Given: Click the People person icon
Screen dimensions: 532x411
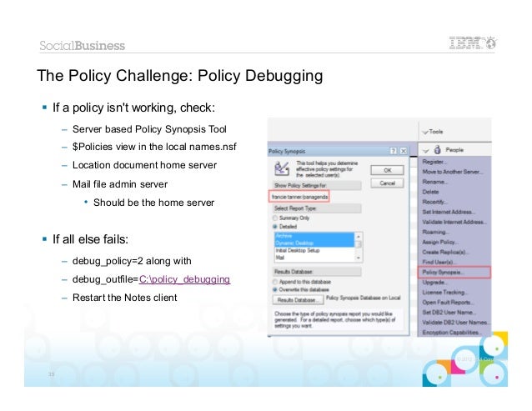Looking at the screenshot, I should tap(438, 149).
